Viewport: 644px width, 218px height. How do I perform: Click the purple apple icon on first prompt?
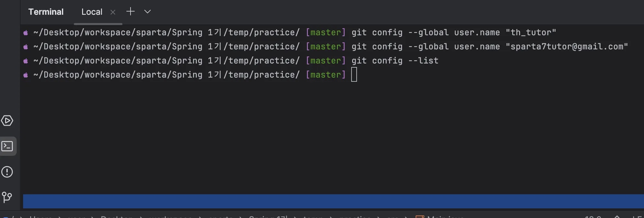click(26, 33)
